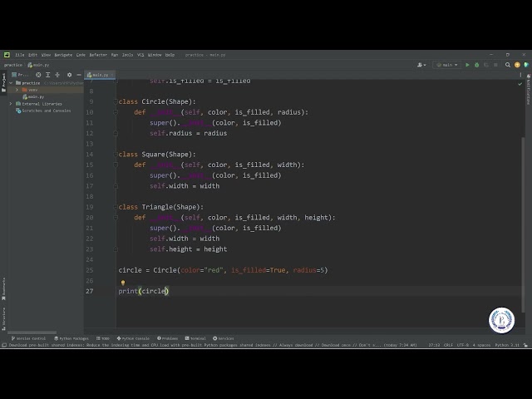This screenshot has height=399, width=532.
Task: Open the Run menu
Action: point(115,55)
